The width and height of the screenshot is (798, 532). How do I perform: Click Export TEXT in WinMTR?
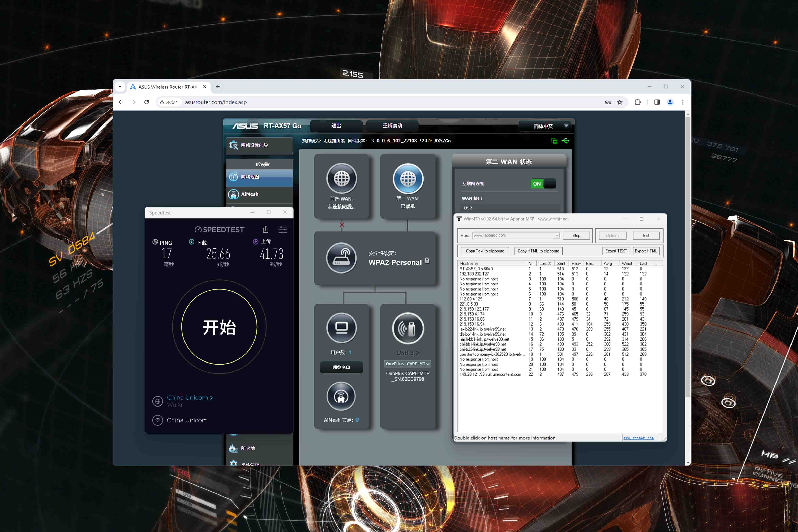click(616, 251)
